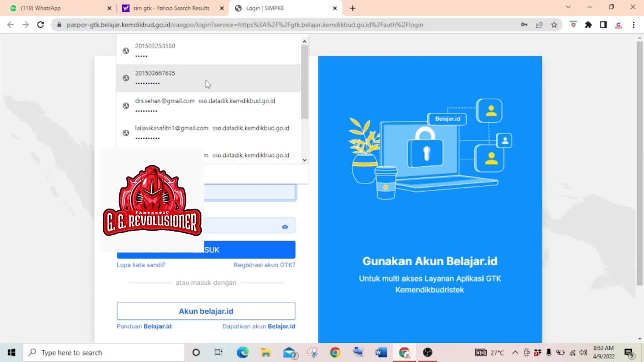Share this page via share icon
644x362 pixels.
pyautogui.click(x=539, y=24)
